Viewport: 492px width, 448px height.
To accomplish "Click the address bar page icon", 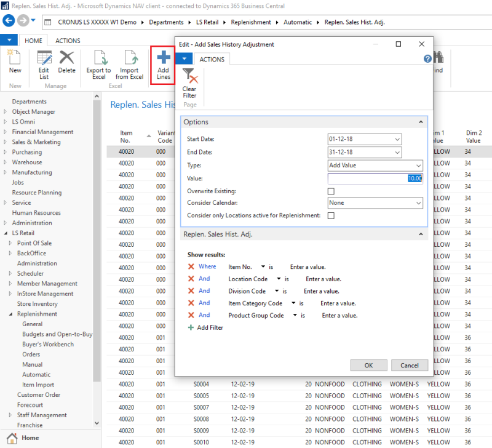I will click(48, 22).
